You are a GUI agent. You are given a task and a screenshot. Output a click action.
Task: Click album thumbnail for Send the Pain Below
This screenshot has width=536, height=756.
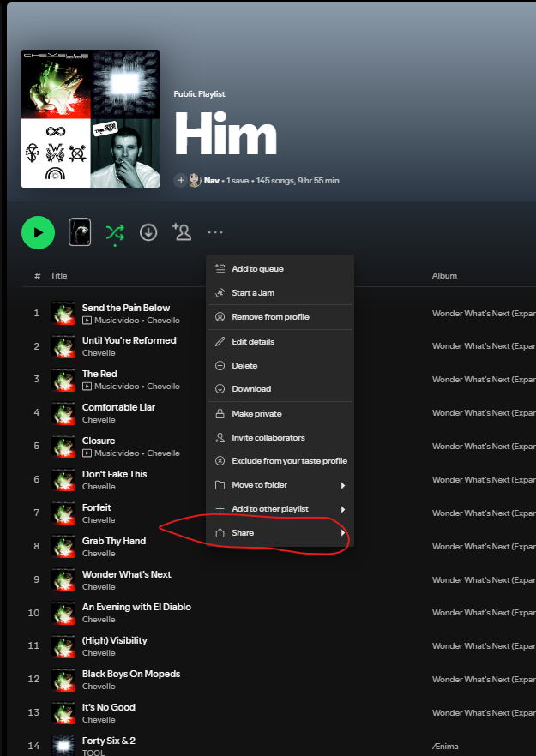pos(63,314)
